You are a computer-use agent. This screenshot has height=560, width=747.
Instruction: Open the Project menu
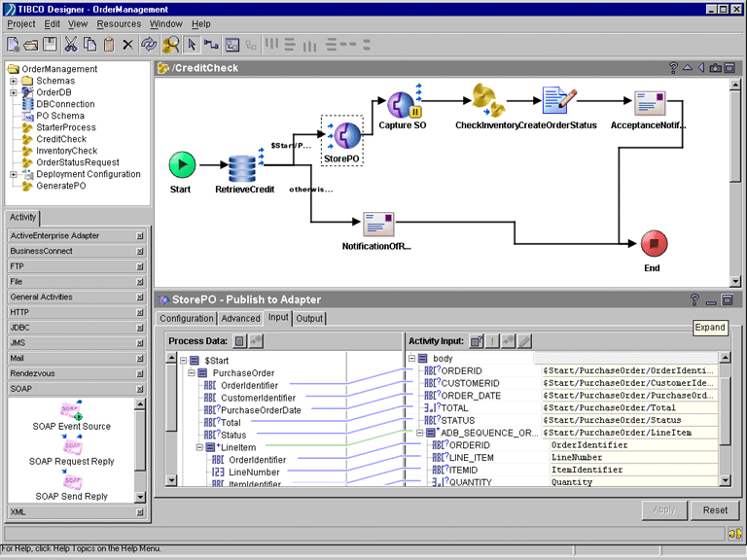pyautogui.click(x=21, y=23)
